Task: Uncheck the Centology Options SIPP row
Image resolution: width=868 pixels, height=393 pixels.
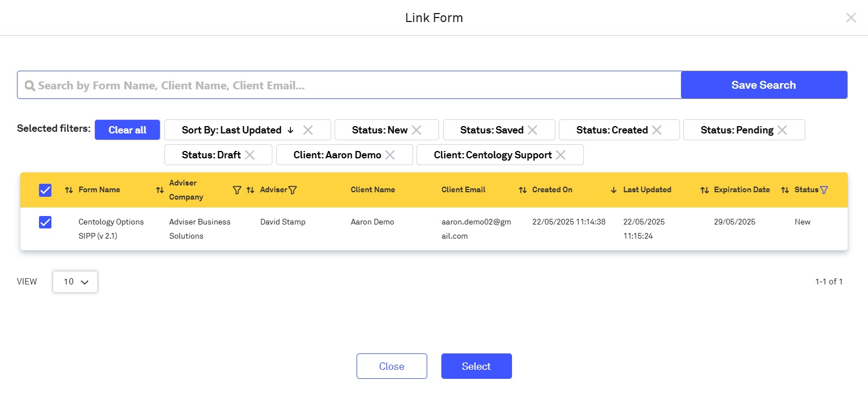Action: click(x=45, y=223)
